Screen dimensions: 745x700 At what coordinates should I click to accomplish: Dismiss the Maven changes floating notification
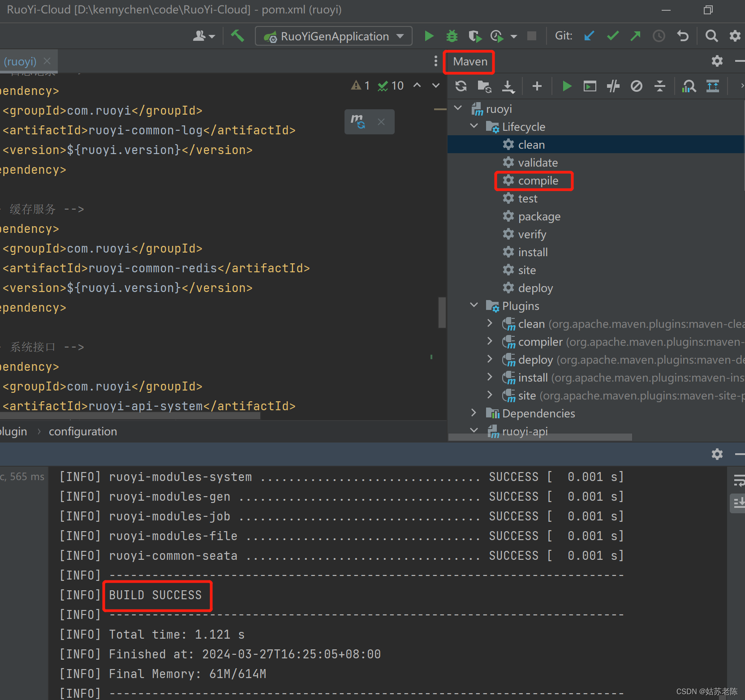381,122
